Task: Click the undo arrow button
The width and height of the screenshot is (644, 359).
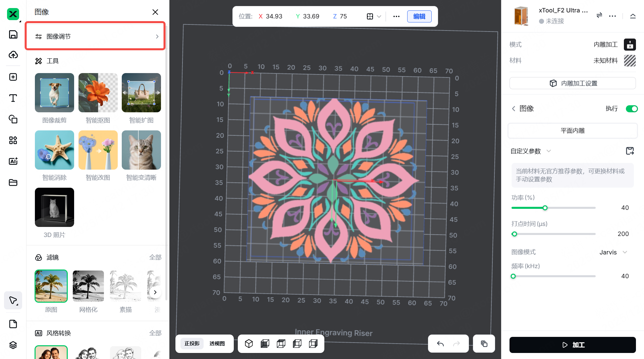Action: 440,344
